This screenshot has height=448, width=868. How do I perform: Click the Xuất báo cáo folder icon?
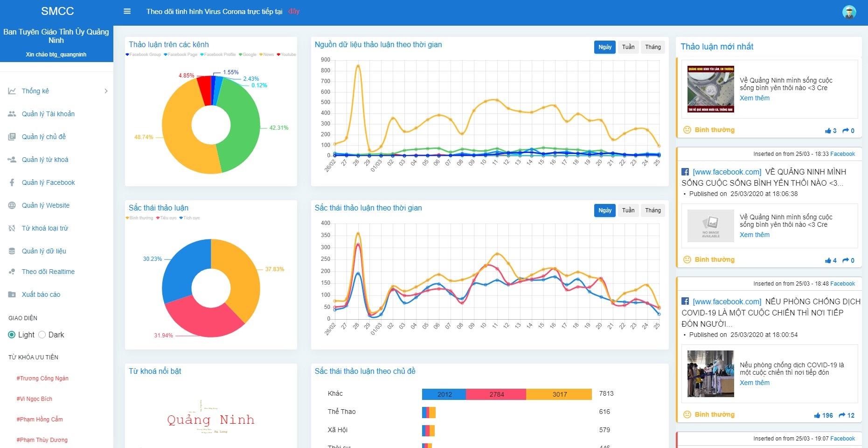click(x=12, y=294)
